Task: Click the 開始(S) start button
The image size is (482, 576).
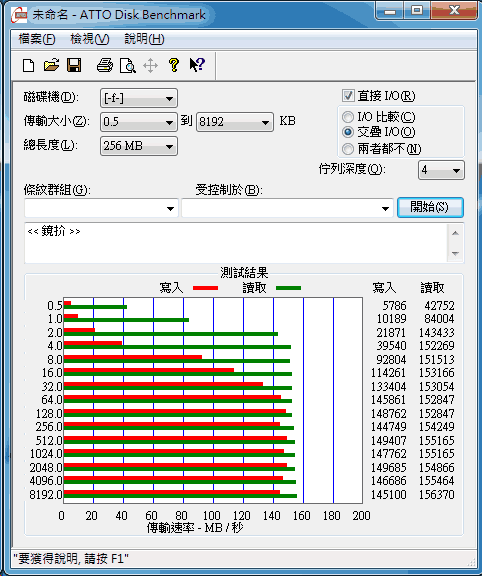Action: point(430,208)
